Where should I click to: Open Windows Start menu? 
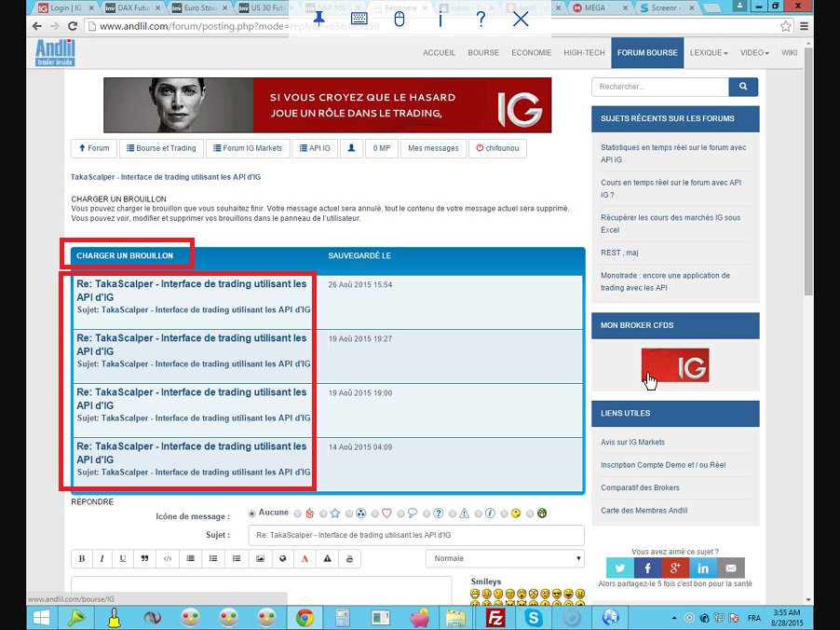(x=41, y=618)
